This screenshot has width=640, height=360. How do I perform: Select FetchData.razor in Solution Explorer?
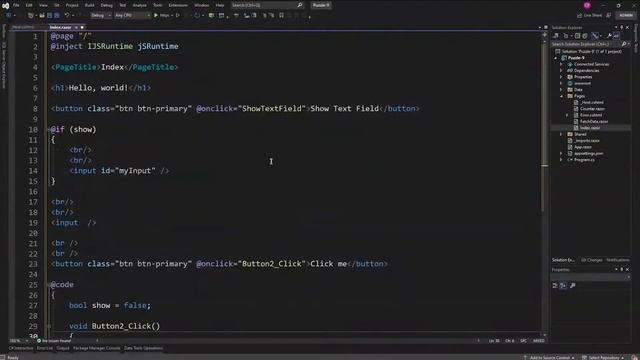click(594, 122)
